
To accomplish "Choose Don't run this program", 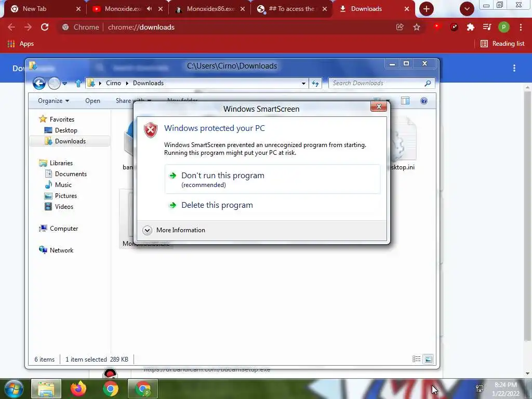I will 272,179.
